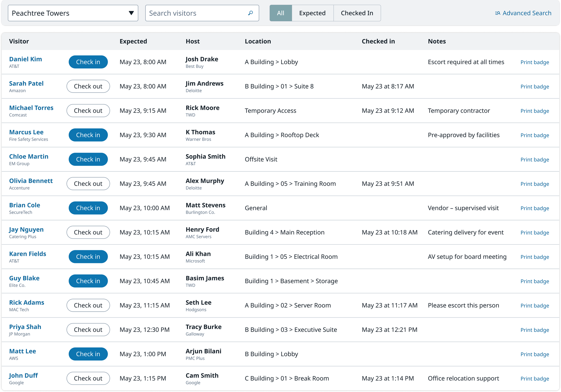
Task: Open Michael Torres visitor profile
Action: pyautogui.click(x=31, y=108)
